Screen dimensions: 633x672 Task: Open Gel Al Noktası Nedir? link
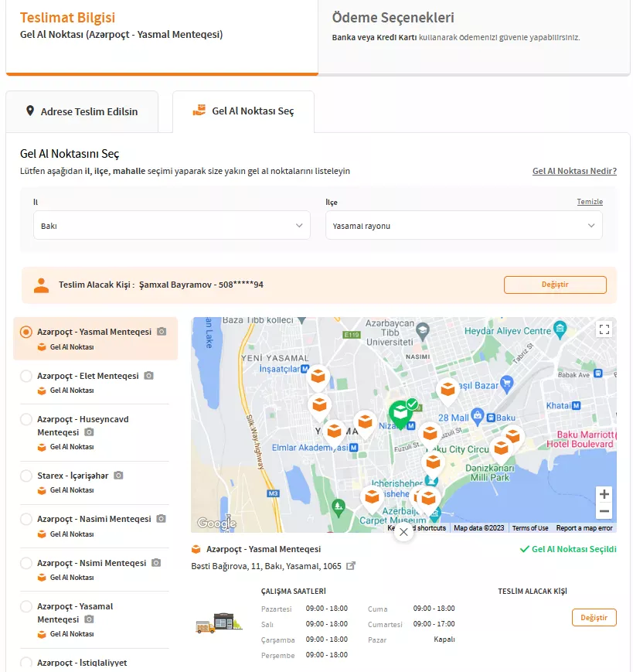(x=574, y=171)
